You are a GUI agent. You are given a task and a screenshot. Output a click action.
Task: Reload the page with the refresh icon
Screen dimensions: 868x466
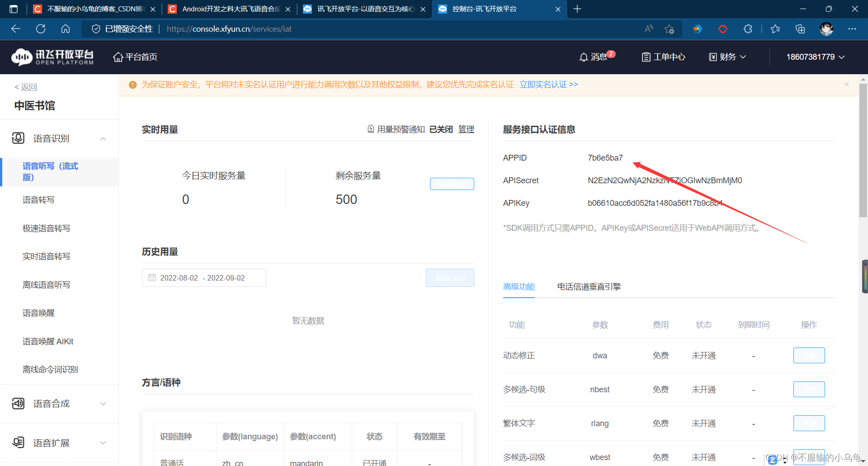pyautogui.click(x=41, y=29)
